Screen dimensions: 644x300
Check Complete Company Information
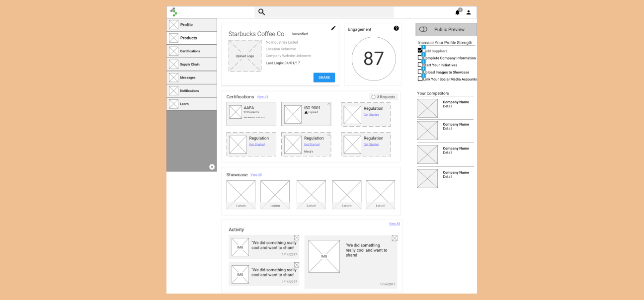pos(420,58)
